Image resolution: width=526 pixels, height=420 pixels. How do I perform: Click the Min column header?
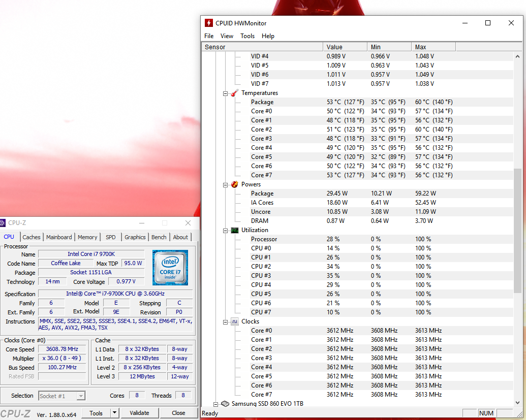pyautogui.click(x=389, y=47)
